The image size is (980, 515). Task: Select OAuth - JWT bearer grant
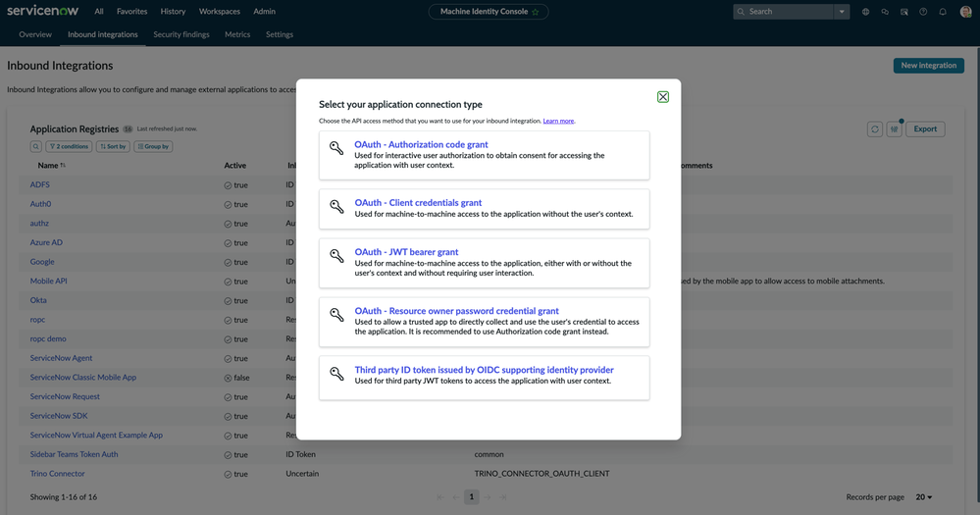coord(484,263)
